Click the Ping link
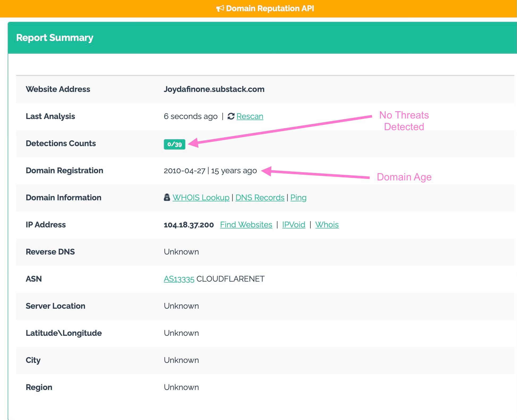Image resolution: width=517 pixels, height=420 pixels. coord(298,198)
